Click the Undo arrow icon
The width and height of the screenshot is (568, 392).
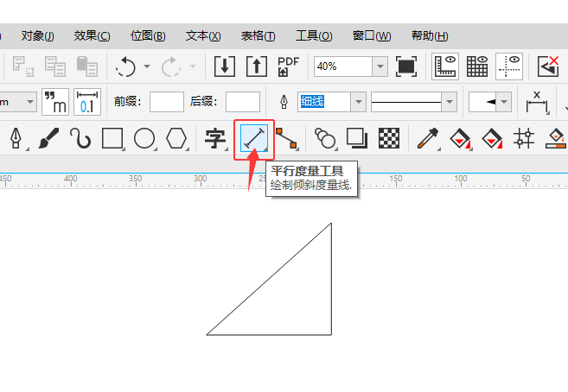125,66
